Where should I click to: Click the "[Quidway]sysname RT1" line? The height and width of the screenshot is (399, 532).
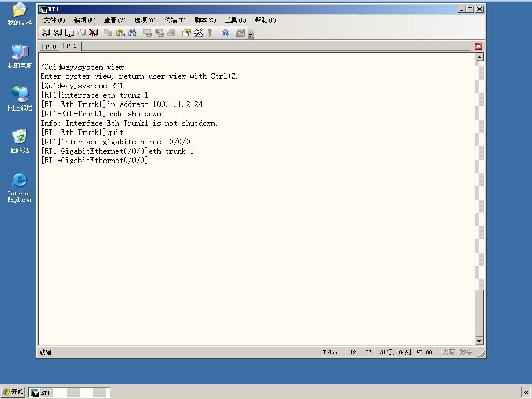[82, 86]
